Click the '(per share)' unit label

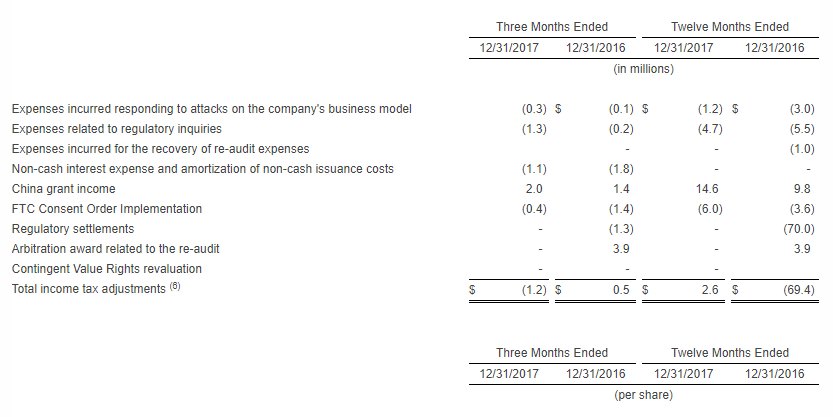tap(643, 395)
